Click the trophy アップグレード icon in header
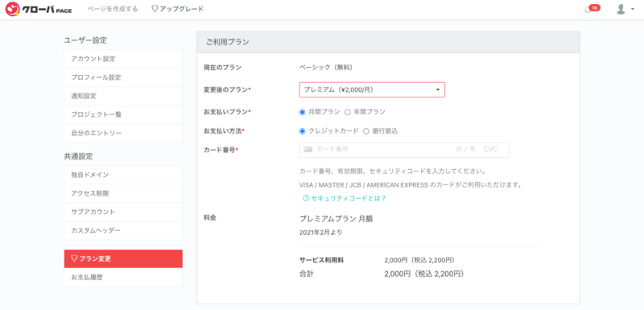 click(x=155, y=9)
